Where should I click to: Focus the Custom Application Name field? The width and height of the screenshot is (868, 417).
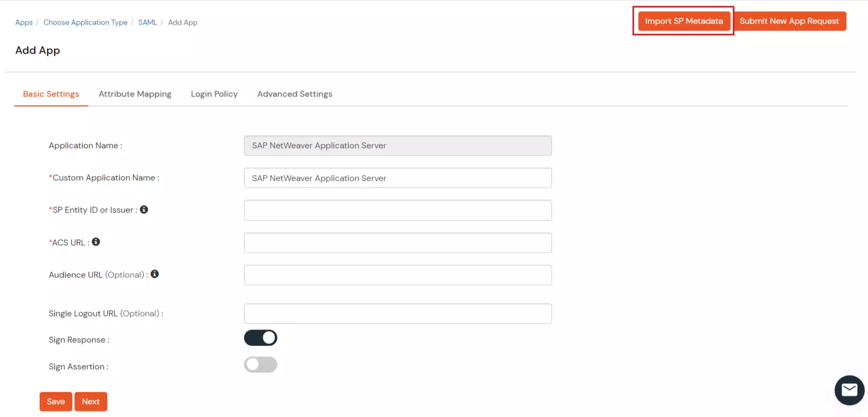click(398, 178)
